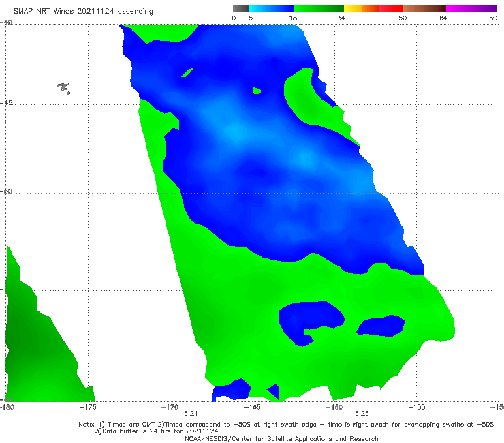Click the '-155' longitude axis label

pos(417,407)
